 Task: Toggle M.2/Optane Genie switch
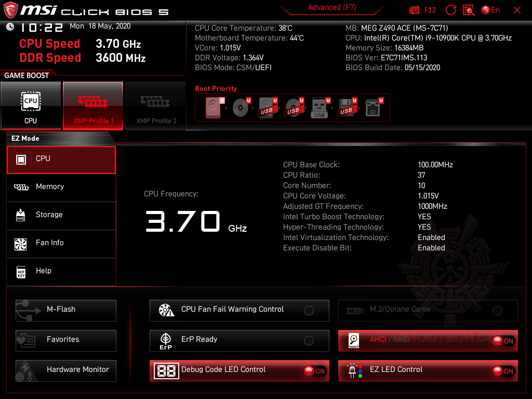pyautogui.click(x=497, y=311)
